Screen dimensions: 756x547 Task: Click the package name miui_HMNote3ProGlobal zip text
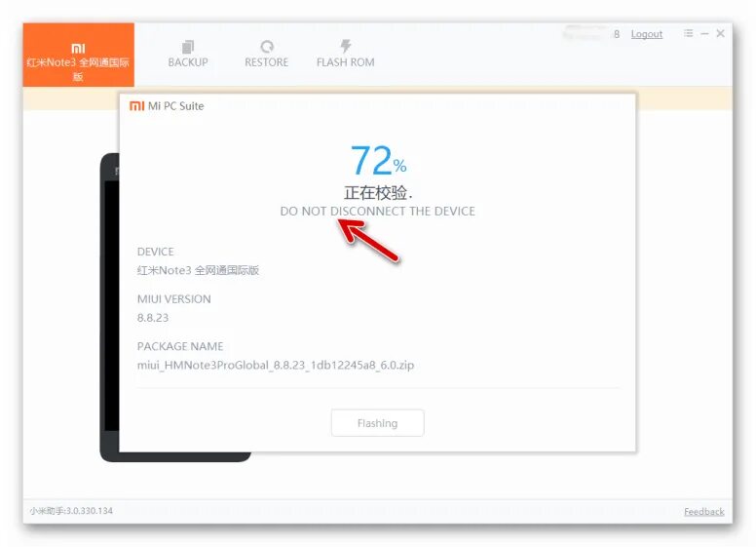276,365
